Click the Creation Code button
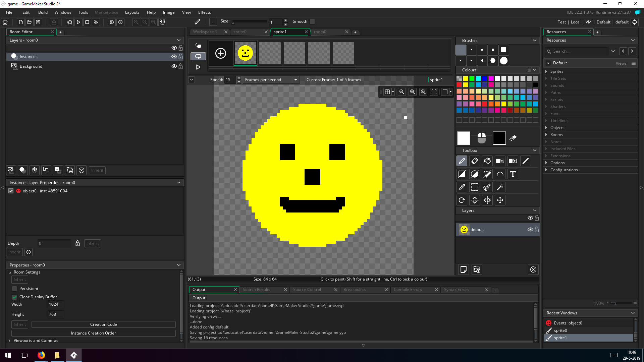The image size is (644, 362). pos(103,324)
